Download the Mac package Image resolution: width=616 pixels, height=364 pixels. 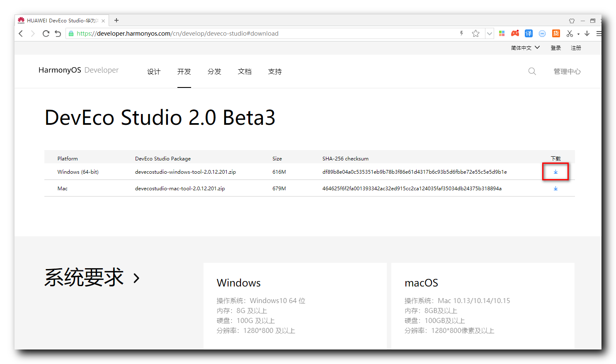[x=555, y=188]
